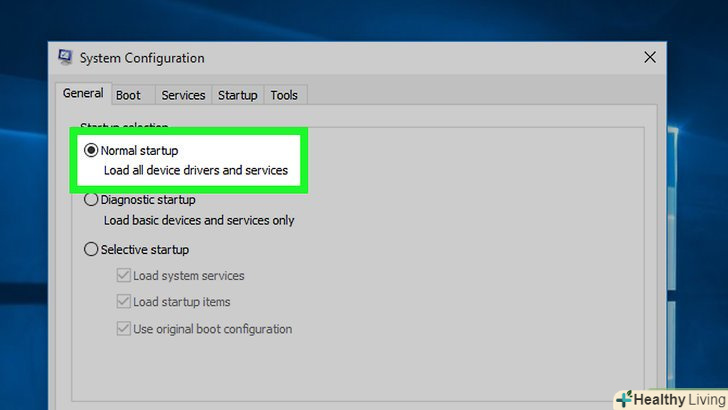Go to the Tools tab
The height and width of the screenshot is (410, 728).
(x=284, y=95)
